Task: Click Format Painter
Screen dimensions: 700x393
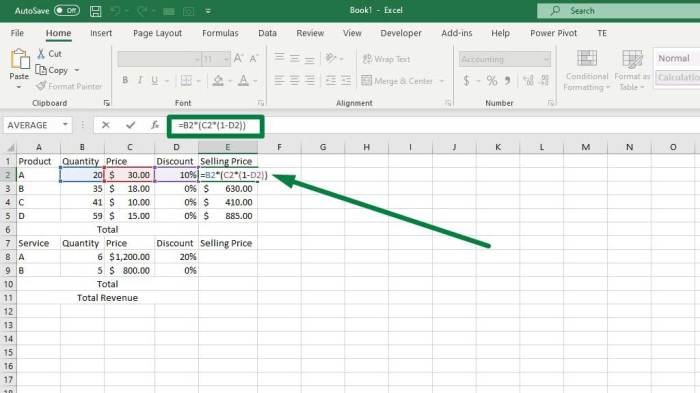Action: click(x=69, y=86)
